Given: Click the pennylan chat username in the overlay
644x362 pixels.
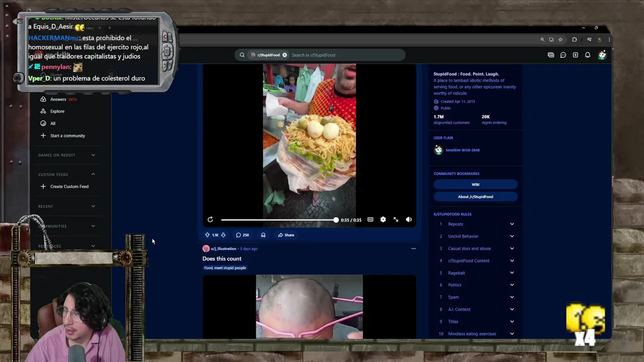Looking at the screenshot, I should (x=55, y=67).
